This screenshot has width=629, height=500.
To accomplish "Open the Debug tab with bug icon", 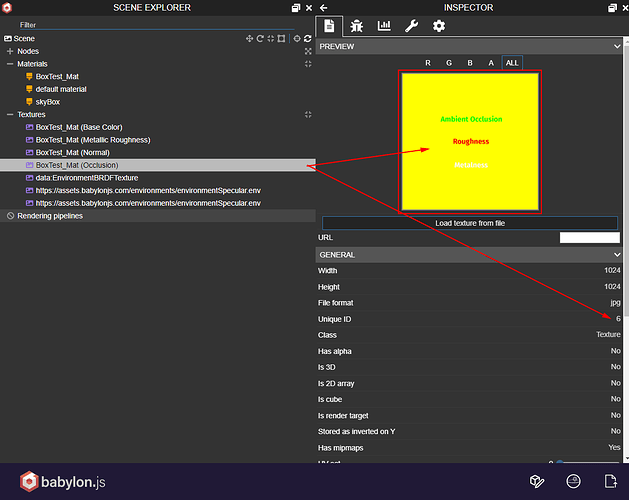I will click(356, 26).
